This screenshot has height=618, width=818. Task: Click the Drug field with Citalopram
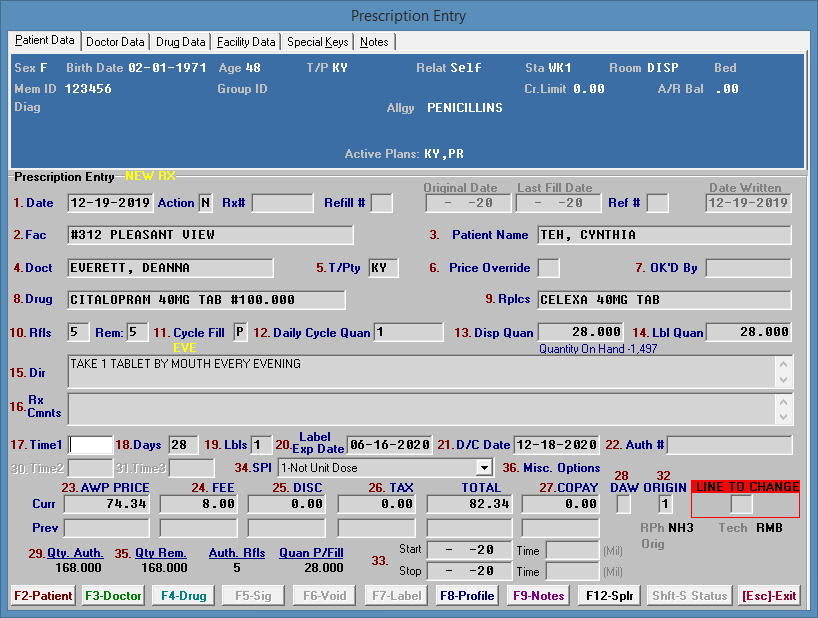coord(206,300)
